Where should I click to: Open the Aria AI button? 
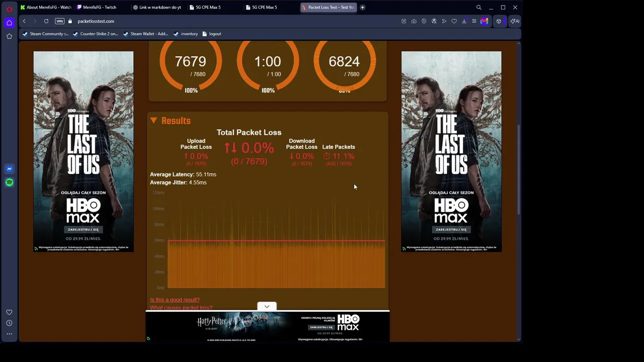click(x=514, y=21)
